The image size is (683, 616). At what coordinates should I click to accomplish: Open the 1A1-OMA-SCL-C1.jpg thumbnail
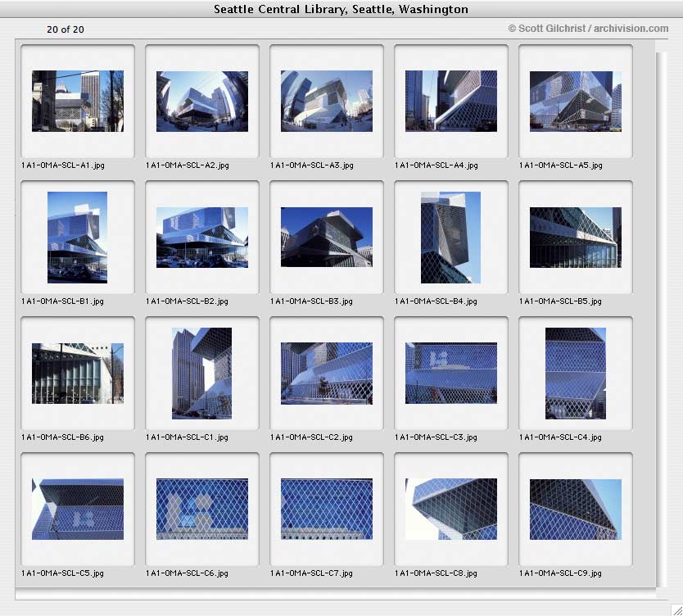click(201, 374)
